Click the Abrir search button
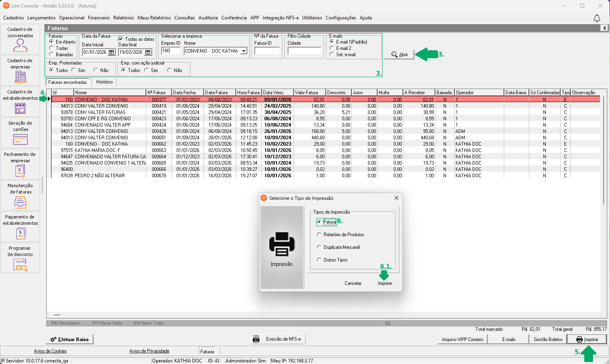Screen dimensions: 610x364 click(x=399, y=55)
